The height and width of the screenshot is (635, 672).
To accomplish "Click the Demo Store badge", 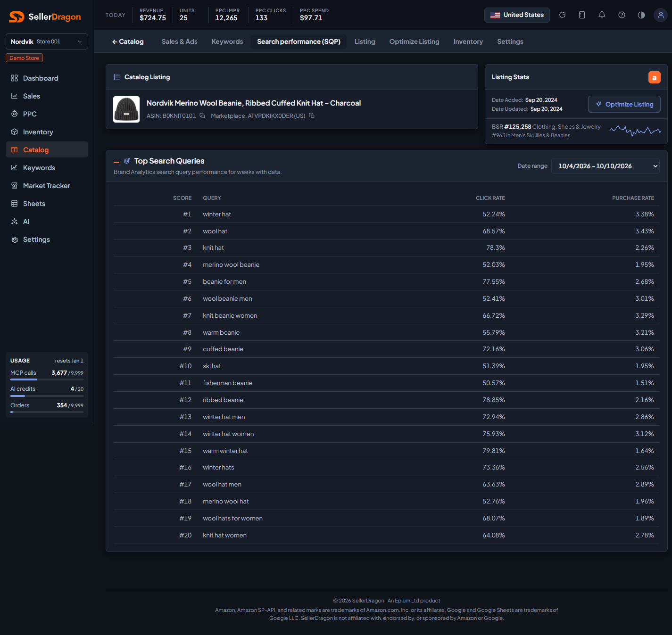I will (24, 58).
